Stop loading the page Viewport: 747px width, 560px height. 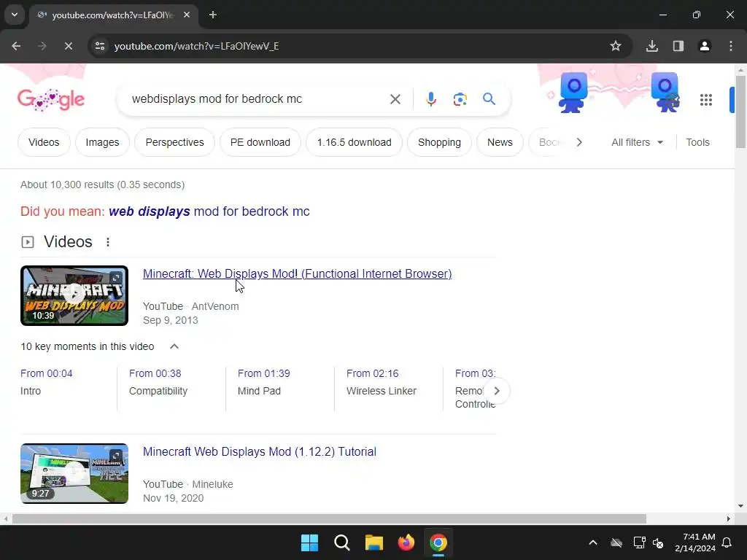click(x=68, y=46)
